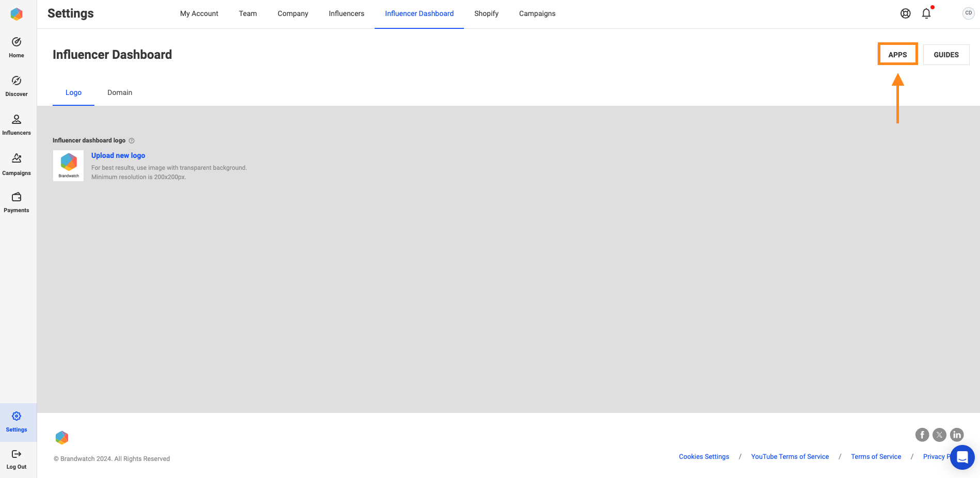Open the X social icon in footer

939,435
